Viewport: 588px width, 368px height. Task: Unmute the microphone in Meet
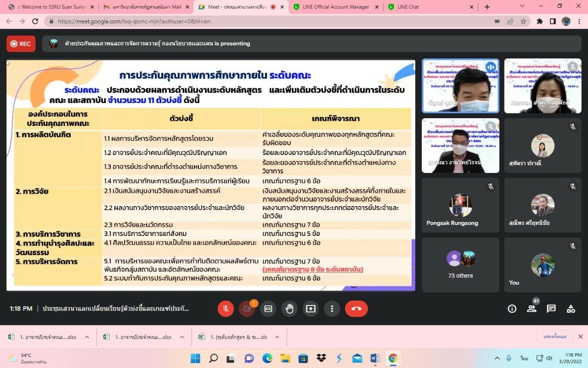click(226, 309)
